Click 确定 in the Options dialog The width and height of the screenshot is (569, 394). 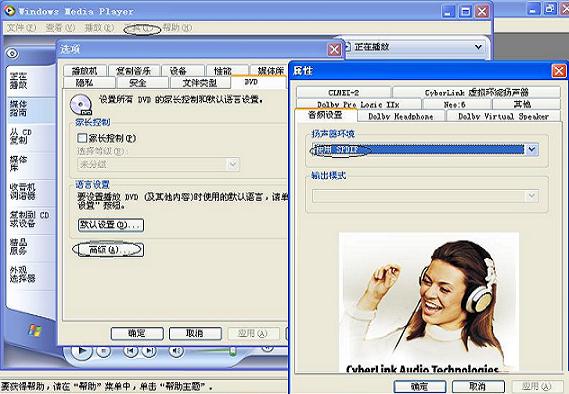137,333
